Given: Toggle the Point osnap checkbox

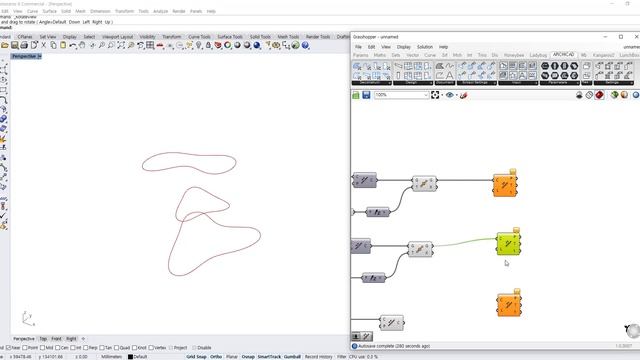Looking at the screenshot, I should [x=24, y=348].
